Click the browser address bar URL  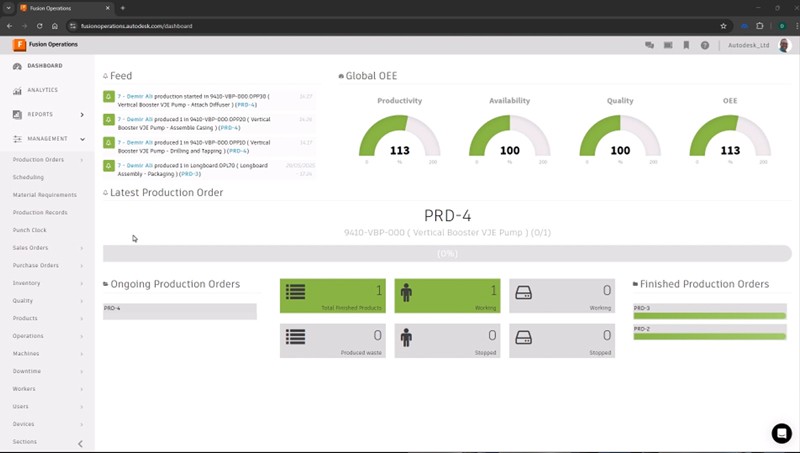pos(137,26)
